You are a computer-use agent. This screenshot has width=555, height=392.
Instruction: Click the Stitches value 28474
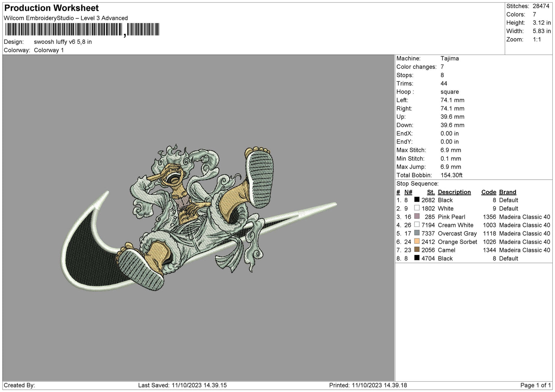tap(541, 6)
